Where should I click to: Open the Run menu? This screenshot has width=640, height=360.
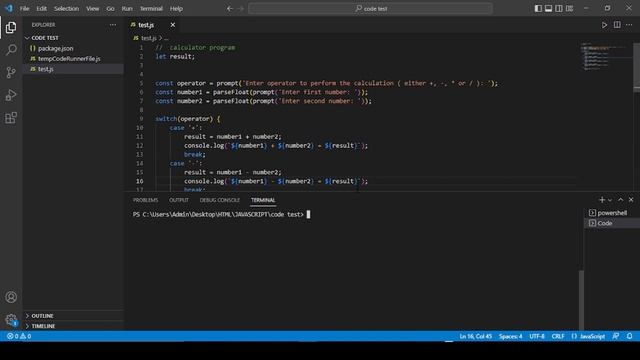click(x=127, y=9)
